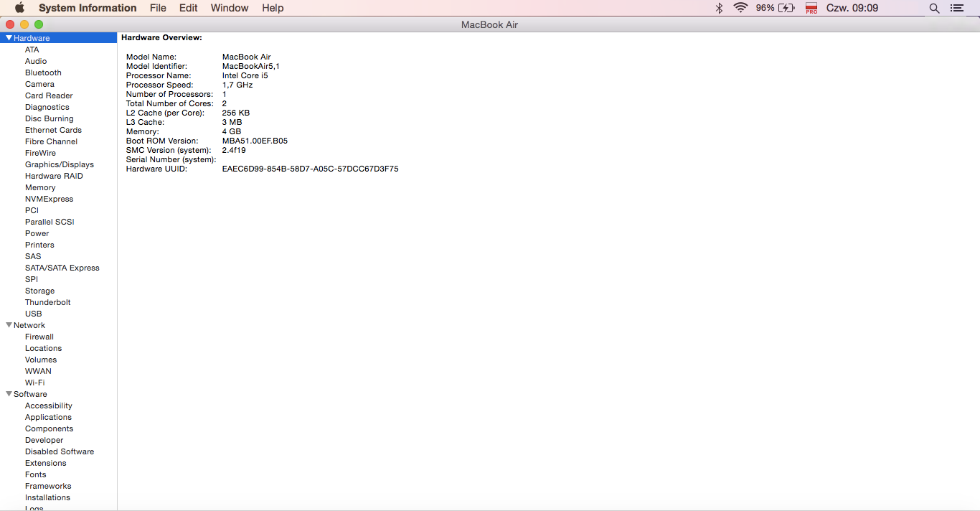This screenshot has width=980, height=511.
Task: Click the Model Identifier value MacBookAir5,1
Action: click(x=250, y=66)
